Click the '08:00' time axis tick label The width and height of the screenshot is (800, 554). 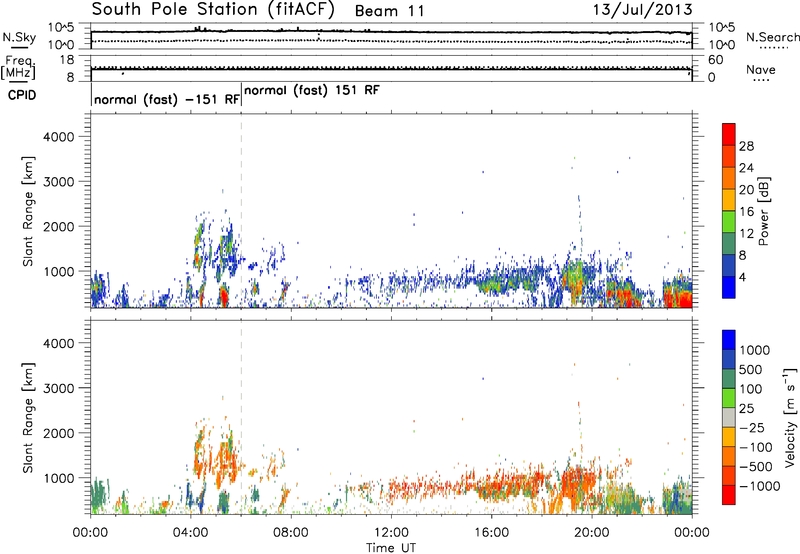(x=291, y=533)
